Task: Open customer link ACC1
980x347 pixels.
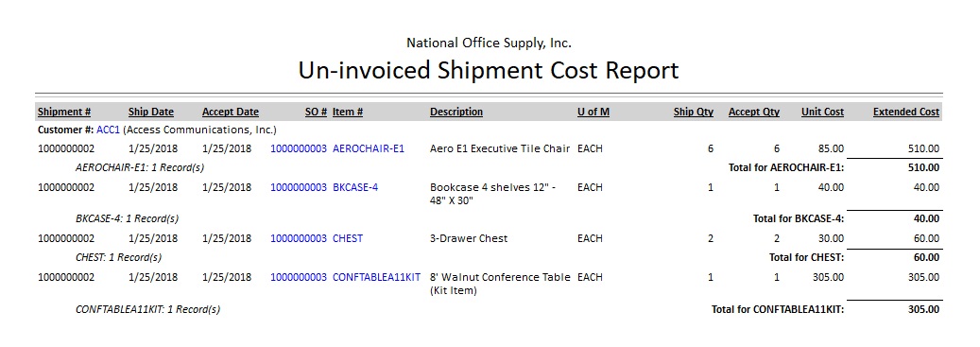Action: click(x=108, y=130)
